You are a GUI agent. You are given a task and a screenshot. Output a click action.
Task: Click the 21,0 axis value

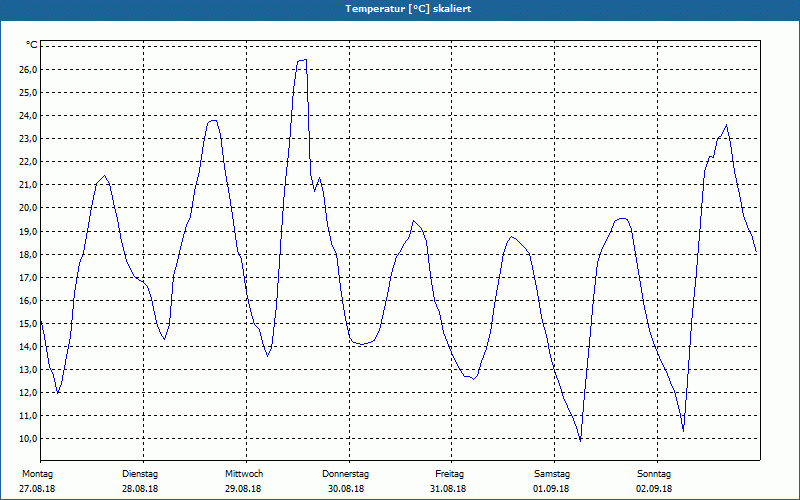click(x=28, y=185)
